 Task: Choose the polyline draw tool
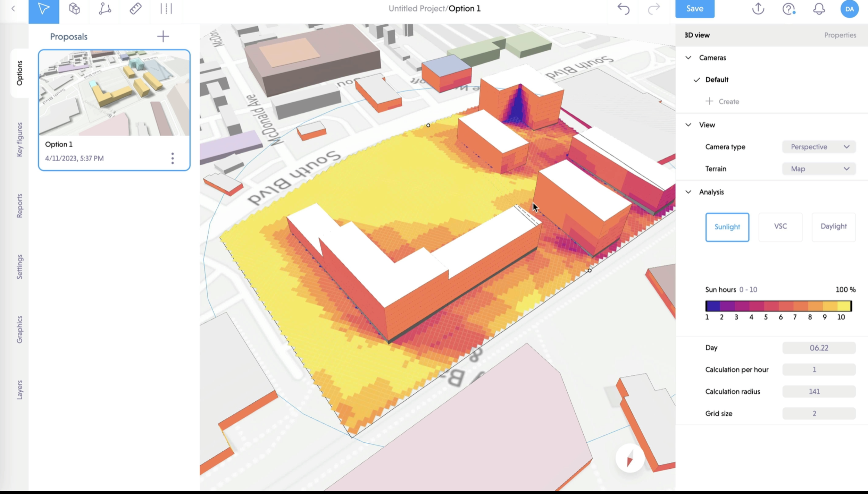(x=105, y=9)
